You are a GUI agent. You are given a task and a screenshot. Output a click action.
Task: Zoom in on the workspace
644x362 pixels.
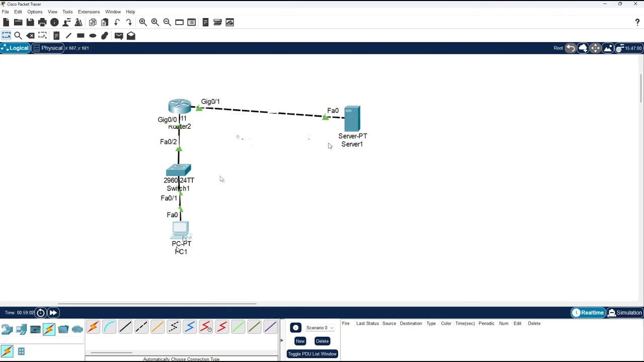click(143, 22)
